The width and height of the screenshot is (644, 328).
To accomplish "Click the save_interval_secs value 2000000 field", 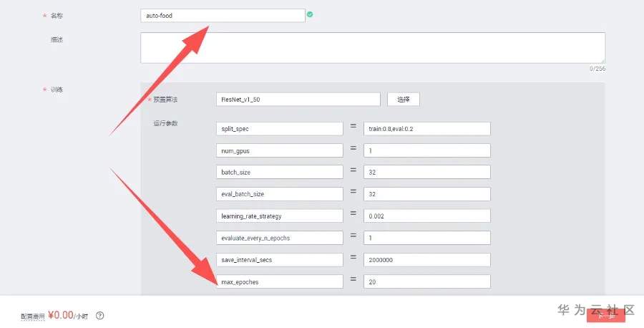I will point(426,259).
